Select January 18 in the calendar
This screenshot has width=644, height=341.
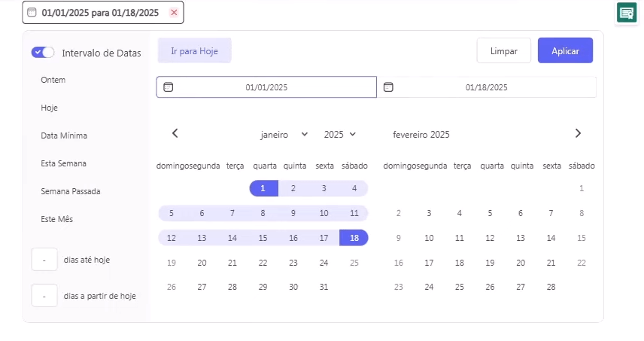tap(354, 238)
